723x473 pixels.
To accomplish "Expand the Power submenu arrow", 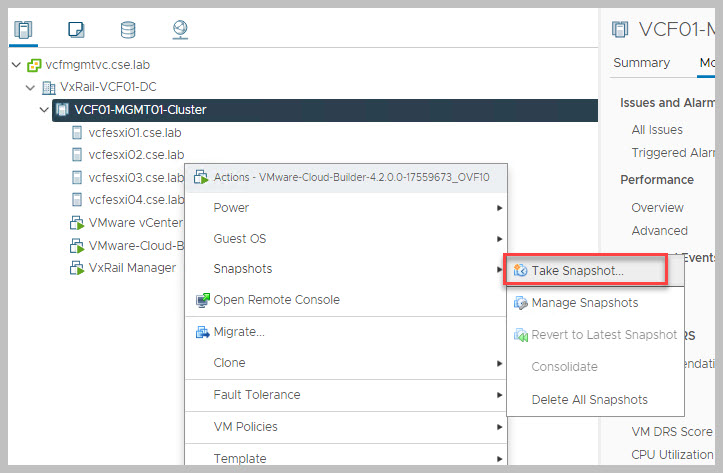I will (499, 208).
